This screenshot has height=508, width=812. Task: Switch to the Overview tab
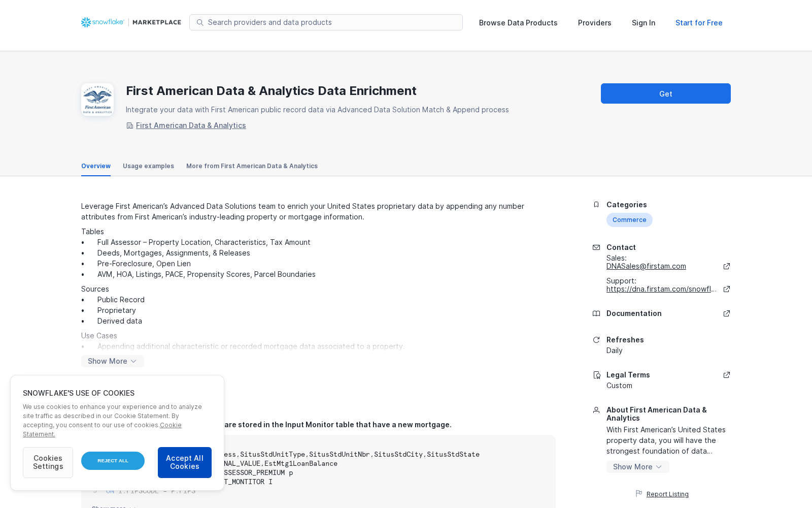tap(96, 166)
